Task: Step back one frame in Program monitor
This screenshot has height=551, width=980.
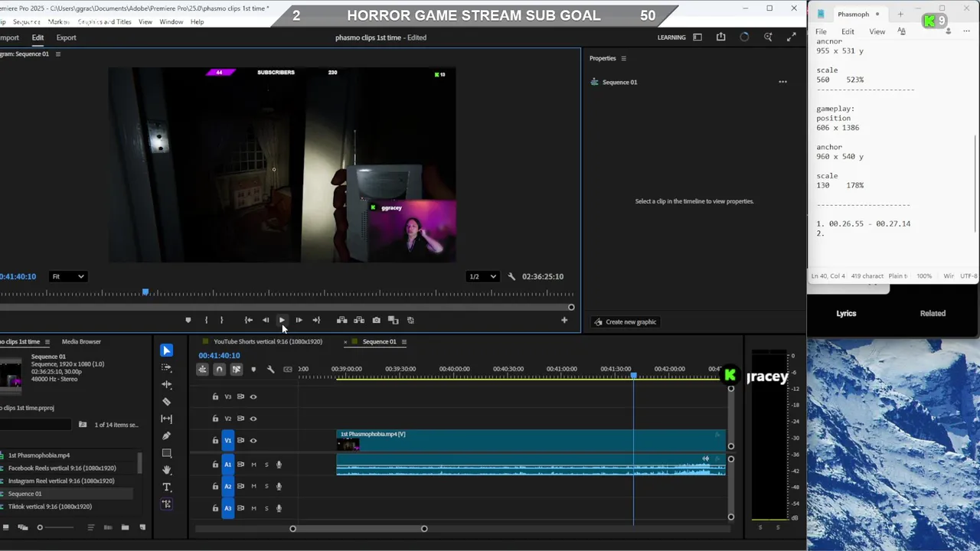Action: 265,320
